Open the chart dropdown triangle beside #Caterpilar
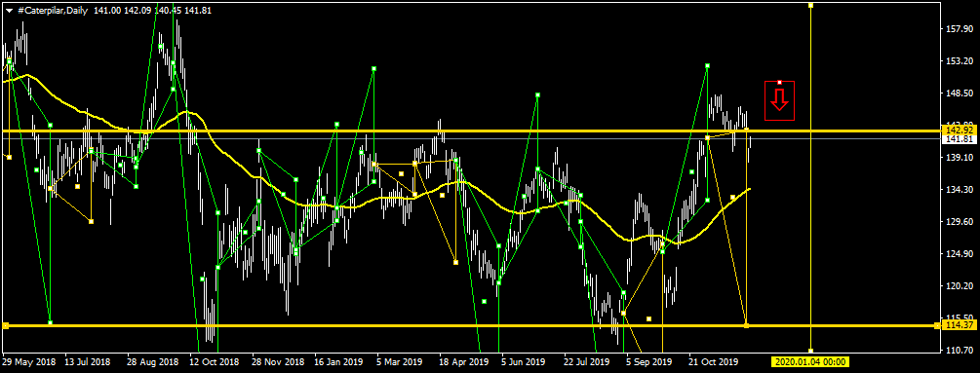980x373 pixels. tap(10, 10)
